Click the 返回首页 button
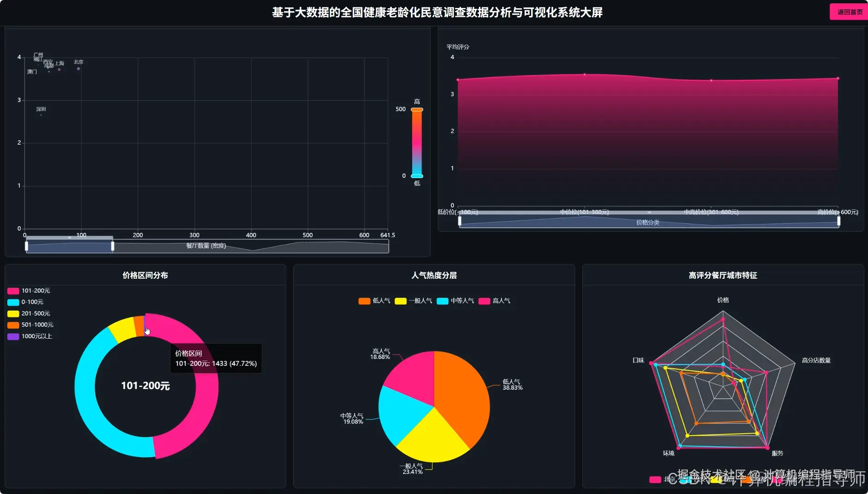 [x=849, y=12]
